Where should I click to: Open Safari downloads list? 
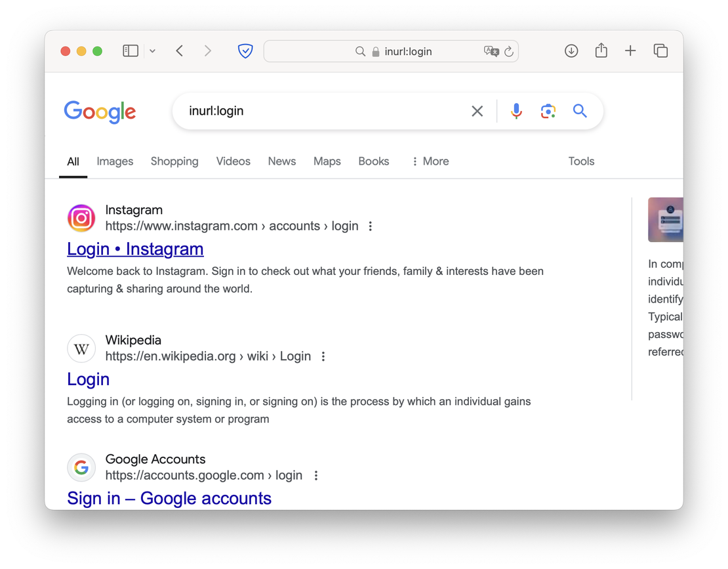click(571, 51)
